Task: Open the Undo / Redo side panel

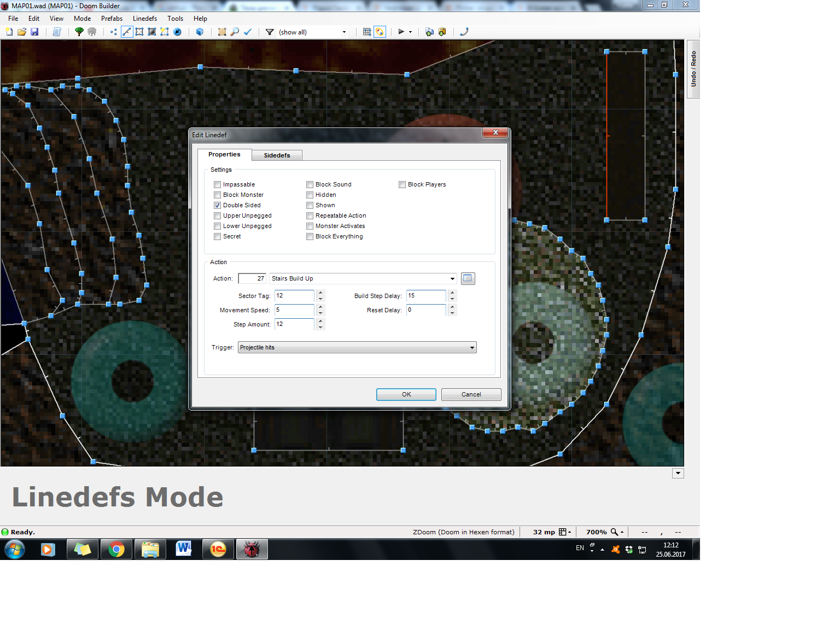Action: pos(693,69)
